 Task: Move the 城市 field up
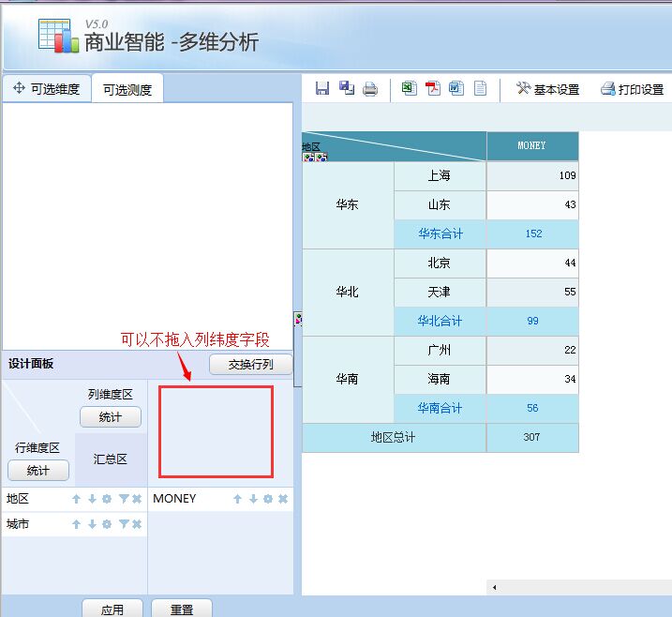pos(77,524)
